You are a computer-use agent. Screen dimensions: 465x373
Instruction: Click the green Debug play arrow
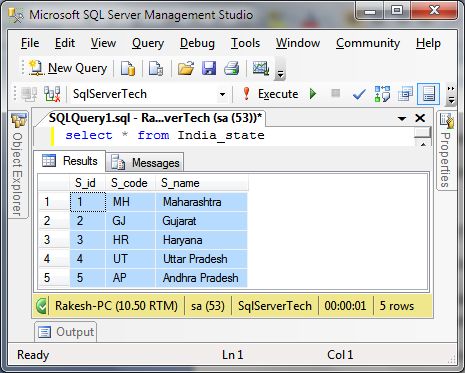pos(313,94)
